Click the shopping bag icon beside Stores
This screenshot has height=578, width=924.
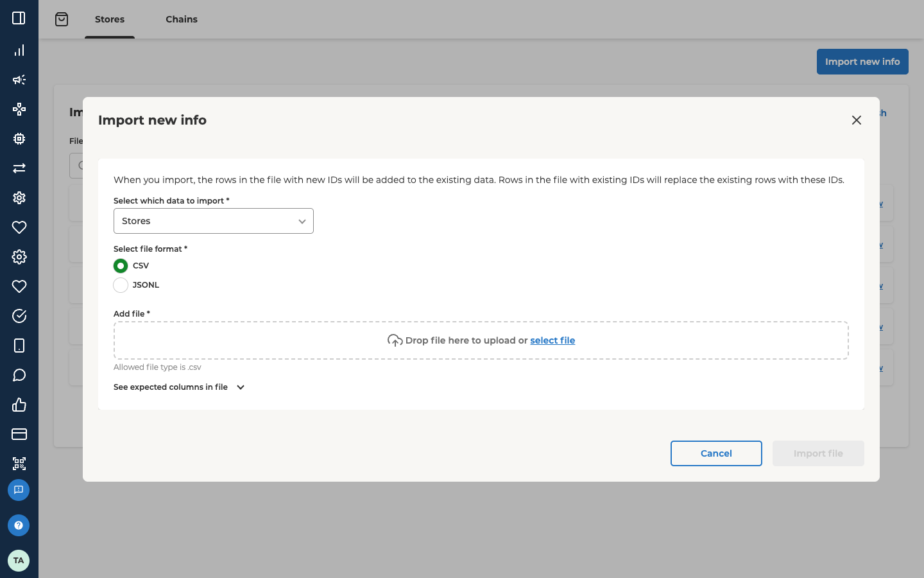62,19
